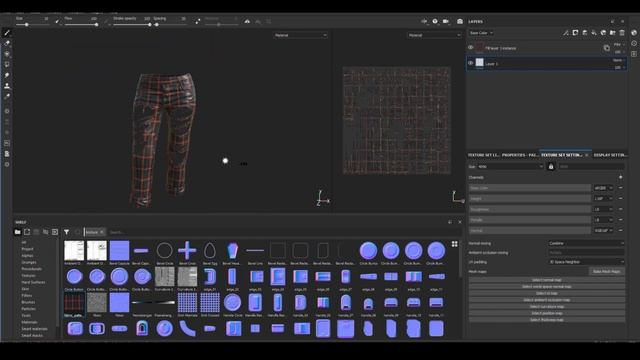Toggle flow pen pressure icon
The image size is (640, 360).
coord(106,21)
